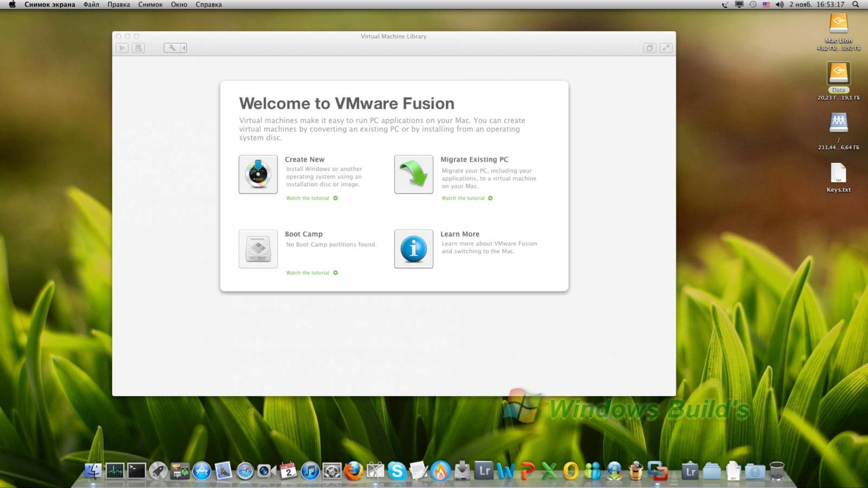The width and height of the screenshot is (868, 488).
Task: Open Microsoft Word from the dock
Action: pyautogui.click(x=506, y=471)
